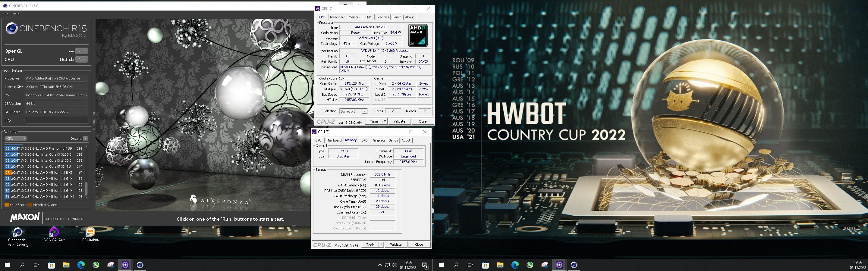Image resolution: width=868 pixels, height=271 pixels.
Task: Open the GOG GALAXY desktop shortcut
Action: (54, 235)
